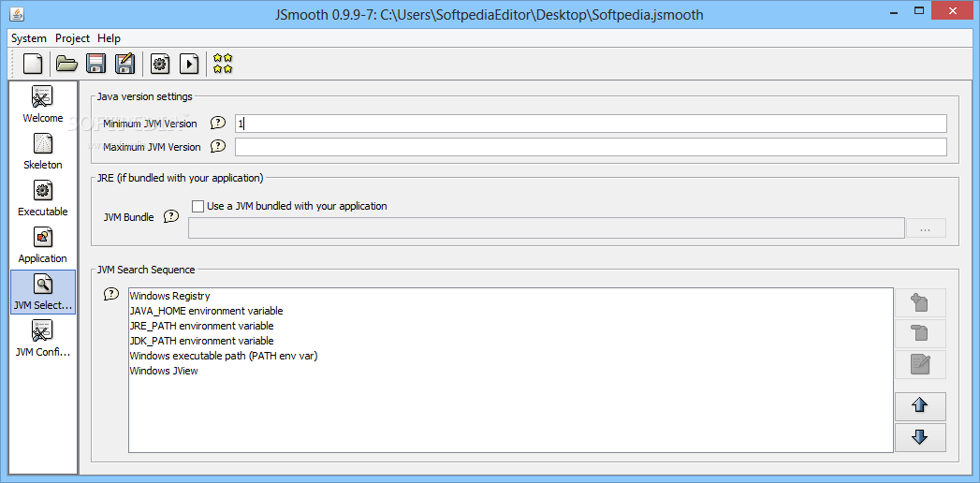This screenshot has width=980, height=483.
Task: Click the four yellow stars toolbar icon
Action: pos(223,64)
